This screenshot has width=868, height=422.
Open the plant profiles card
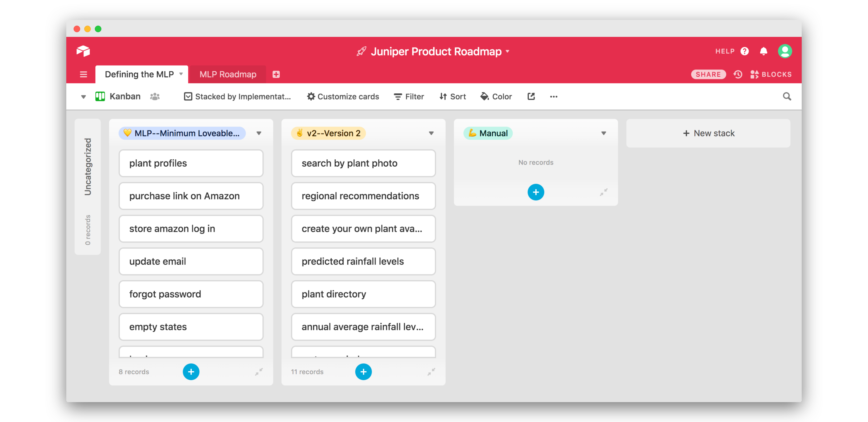coord(191,163)
